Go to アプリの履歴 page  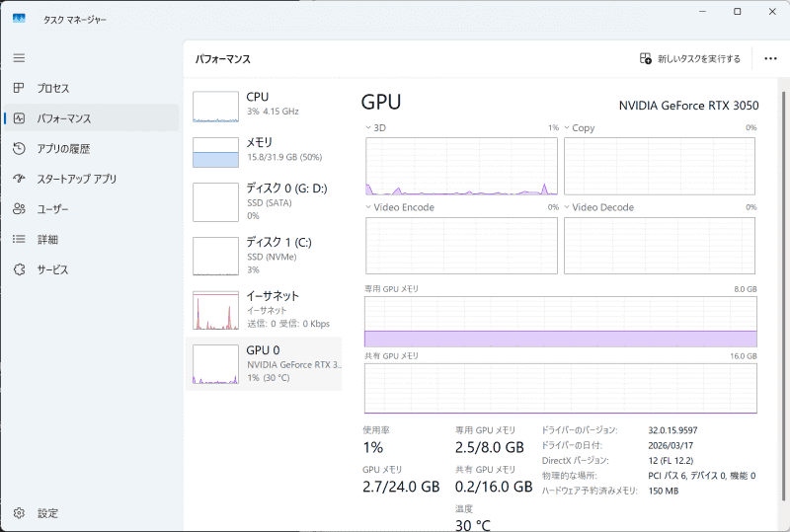(x=91, y=149)
